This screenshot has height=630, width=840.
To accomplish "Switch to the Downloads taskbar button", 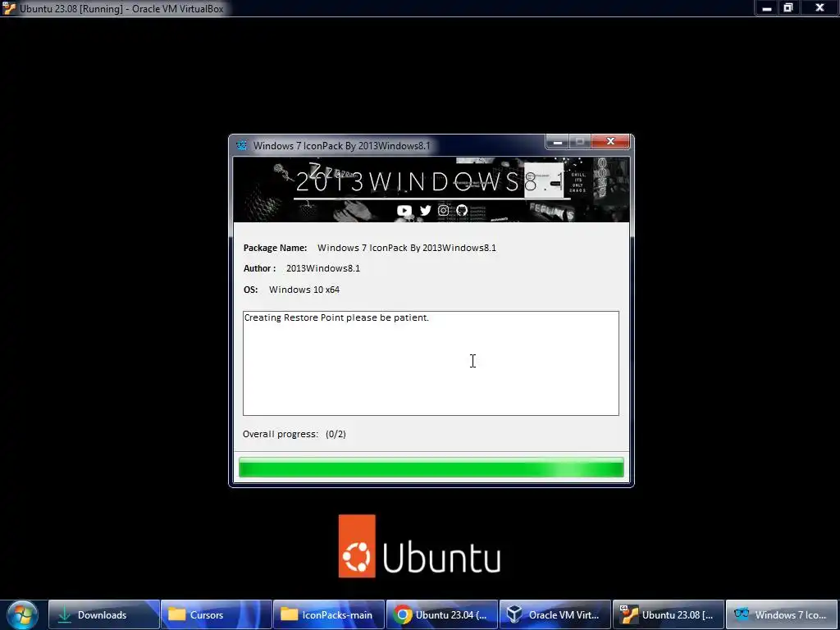I will point(104,614).
